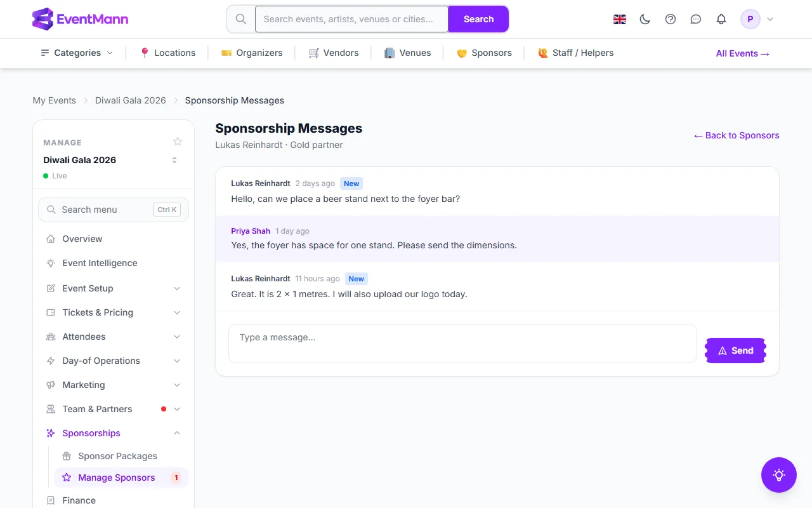812x508 pixels.
Task: Click the Manage Sponsors star icon
Action: pos(67,478)
